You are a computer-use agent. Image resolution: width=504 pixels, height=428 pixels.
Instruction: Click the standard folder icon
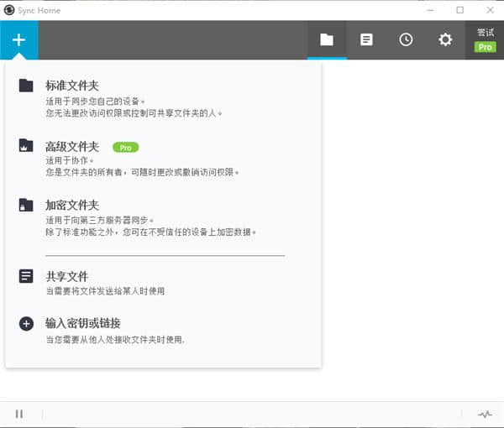[x=26, y=86]
